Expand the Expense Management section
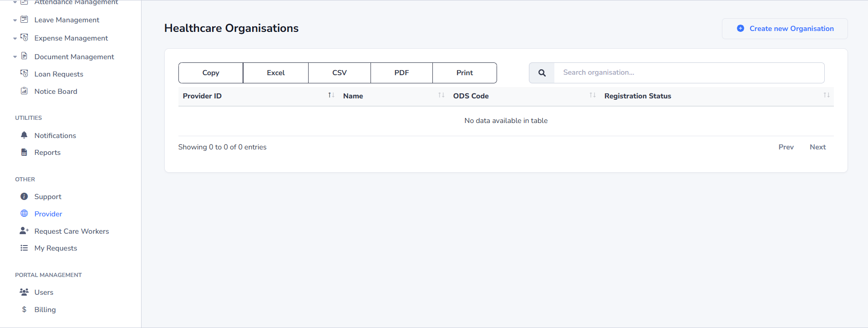Image resolution: width=868 pixels, height=328 pixels. click(71, 38)
